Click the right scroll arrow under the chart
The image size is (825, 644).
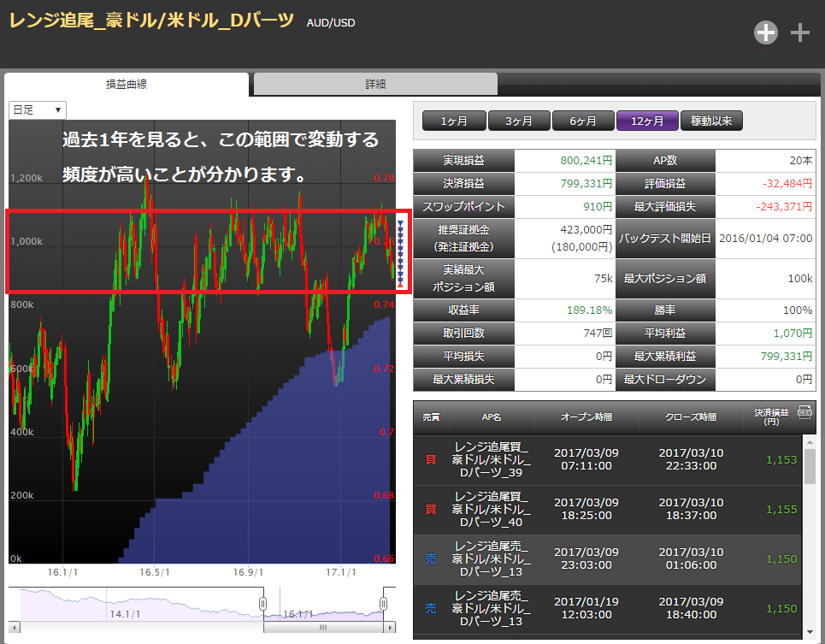391,627
